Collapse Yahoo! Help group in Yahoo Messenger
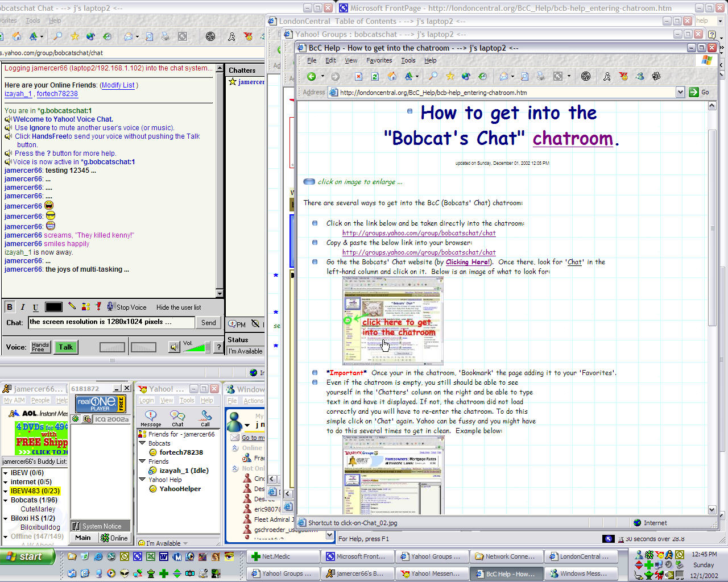Image resolution: width=728 pixels, height=582 pixels. coord(143,480)
